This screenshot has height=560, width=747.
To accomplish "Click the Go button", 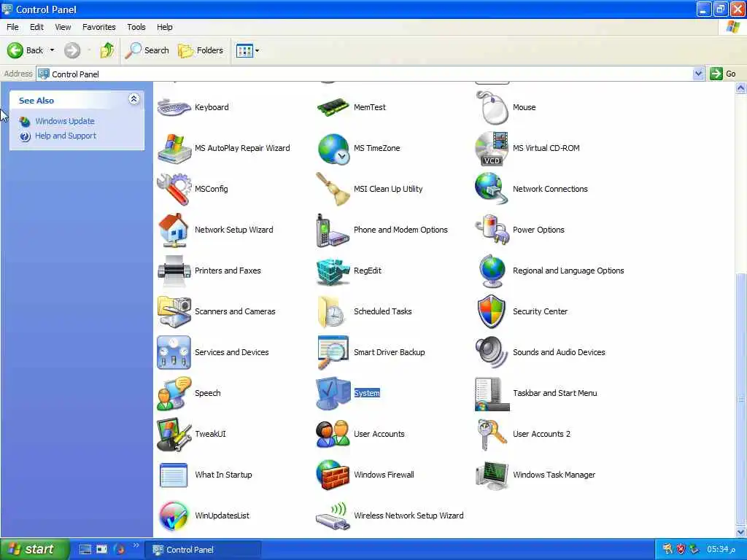I will point(723,74).
